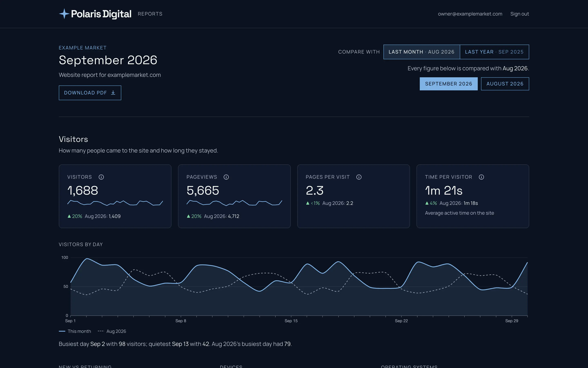
Task: Click the '1m 21s' time value
Action: (x=444, y=190)
